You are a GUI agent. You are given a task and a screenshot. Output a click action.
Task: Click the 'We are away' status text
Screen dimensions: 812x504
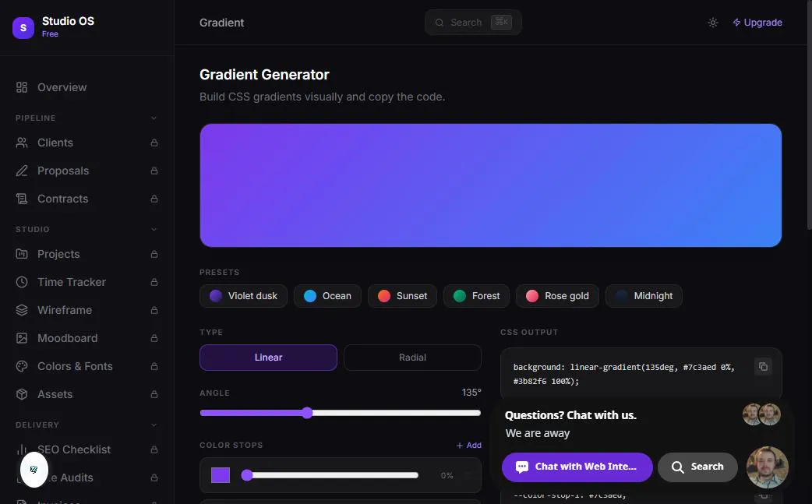point(538,433)
